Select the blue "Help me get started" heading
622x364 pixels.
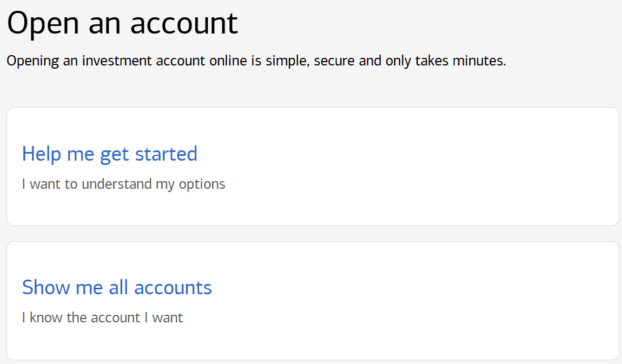(x=109, y=154)
